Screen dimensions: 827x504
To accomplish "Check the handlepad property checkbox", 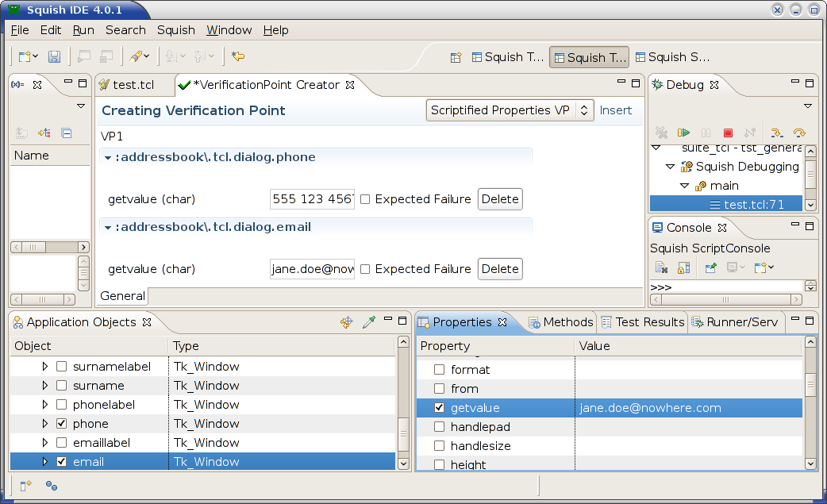I will tap(439, 427).
